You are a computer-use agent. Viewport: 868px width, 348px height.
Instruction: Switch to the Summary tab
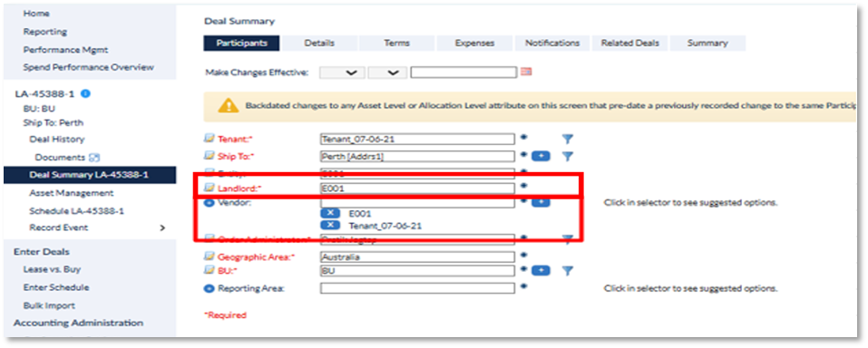click(x=707, y=43)
